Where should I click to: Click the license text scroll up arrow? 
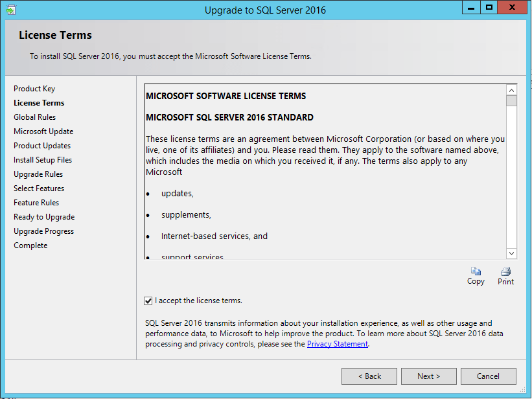pos(512,90)
